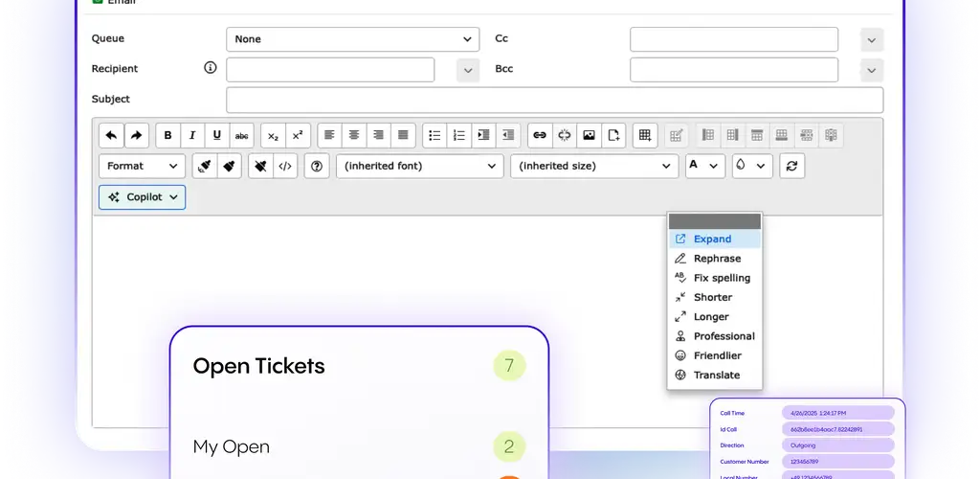This screenshot has height=479, width=980.
Task: Open the inherited size dropdown
Action: (594, 166)
